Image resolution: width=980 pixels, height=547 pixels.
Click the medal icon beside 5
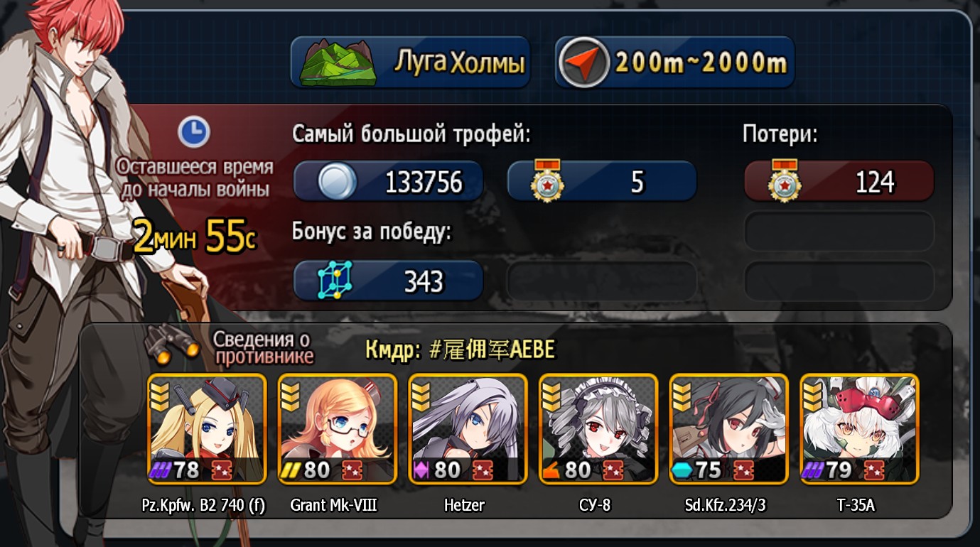(x=547, y=182)
